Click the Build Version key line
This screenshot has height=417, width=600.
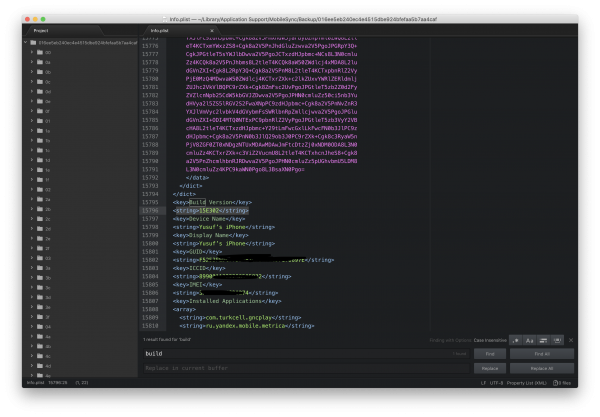point(212,202)
